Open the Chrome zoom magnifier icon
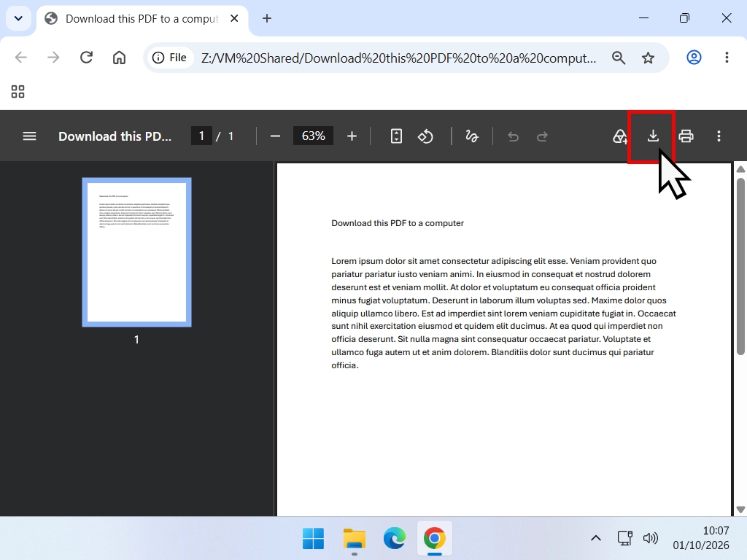The height and width of the screenshot is (560, 747). [x=619, y=58]
